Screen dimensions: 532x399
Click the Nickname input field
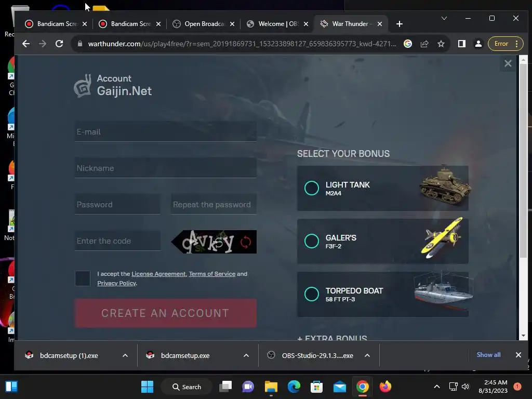[x=166, y=168]
